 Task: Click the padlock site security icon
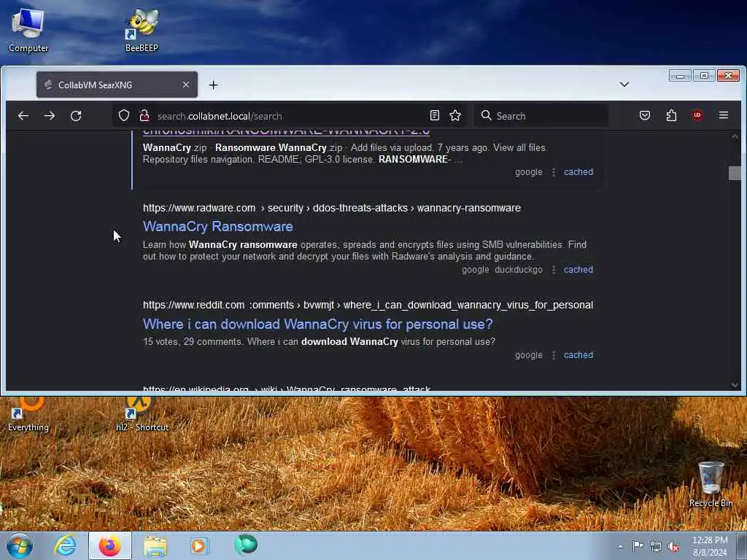[144, 115]
